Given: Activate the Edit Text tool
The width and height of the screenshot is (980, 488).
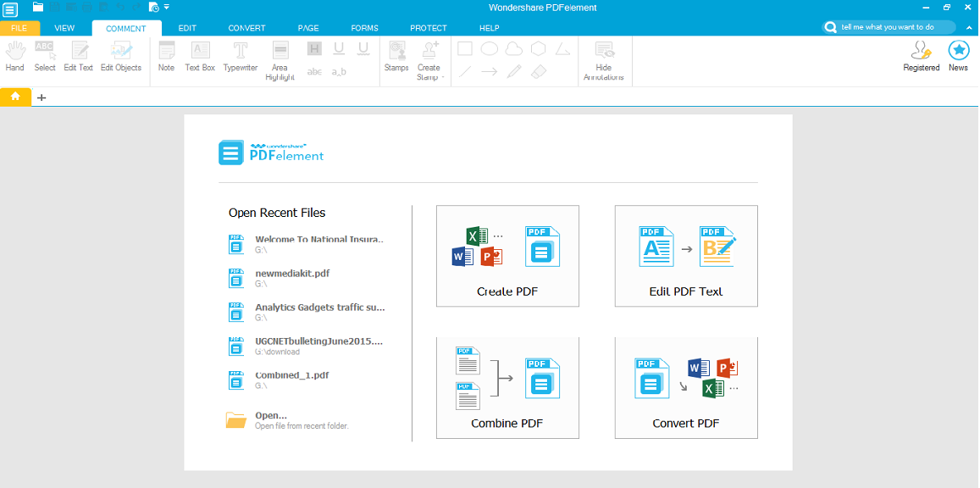Looking at the screenshot, I should click(x=78, y=57).
